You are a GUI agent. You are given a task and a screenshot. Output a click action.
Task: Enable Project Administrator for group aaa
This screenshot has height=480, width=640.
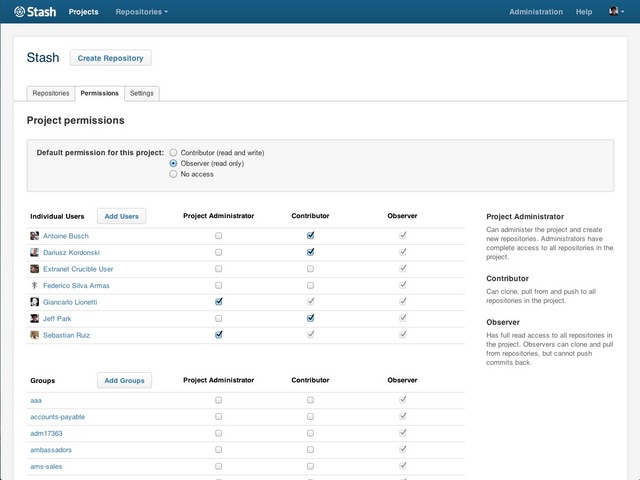point(219,400)
